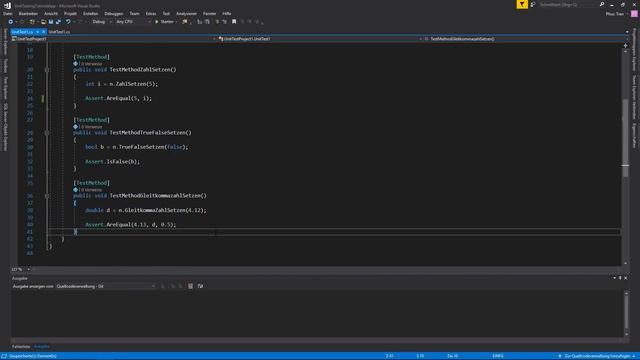Open the Starten button dropdown arrow
640x360 pixels.
click(x=176, y=22)
